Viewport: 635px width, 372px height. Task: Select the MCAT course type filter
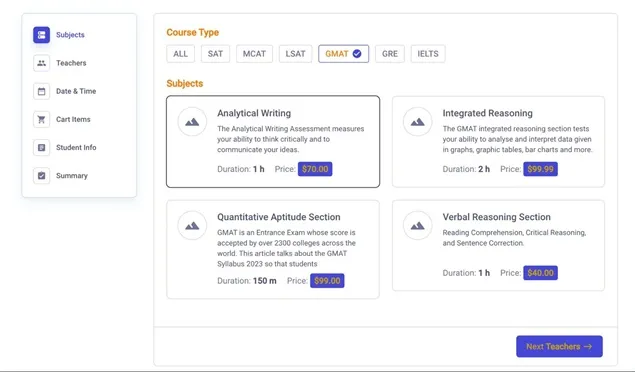pos(254,54)
